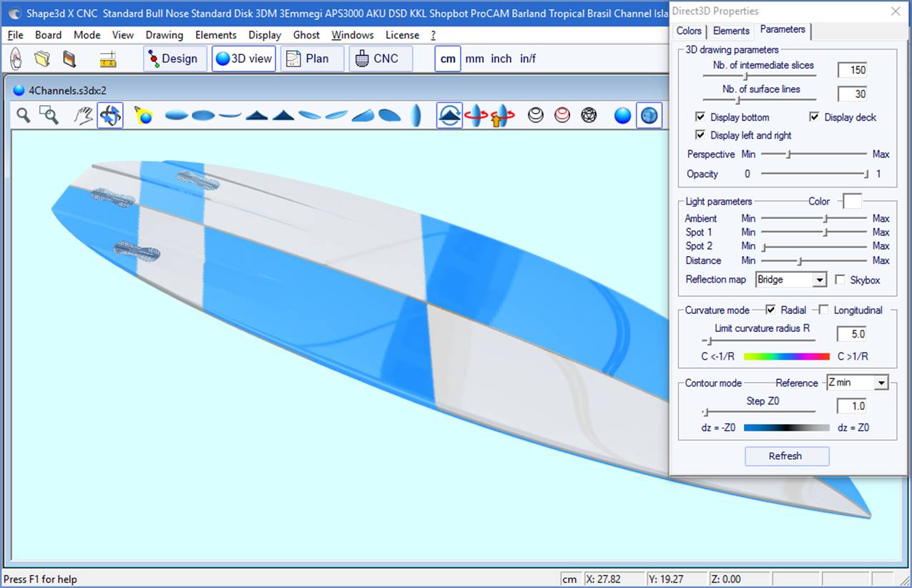Click the measuring ruler icon
The width and height of the screenshot is (912, 588).
point(108,59)
